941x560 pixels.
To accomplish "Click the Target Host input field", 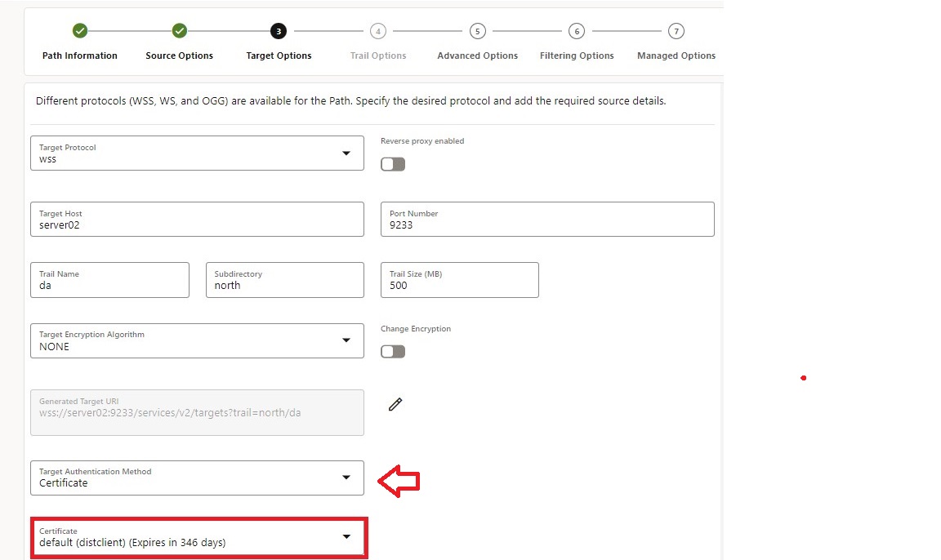I will [197, 220].
